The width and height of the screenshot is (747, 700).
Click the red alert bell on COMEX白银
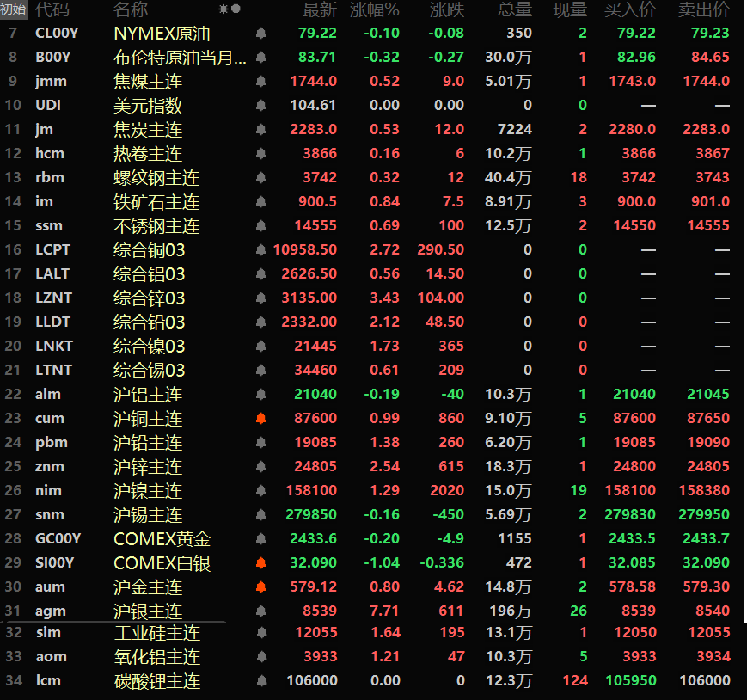click(x=260, y=562)
